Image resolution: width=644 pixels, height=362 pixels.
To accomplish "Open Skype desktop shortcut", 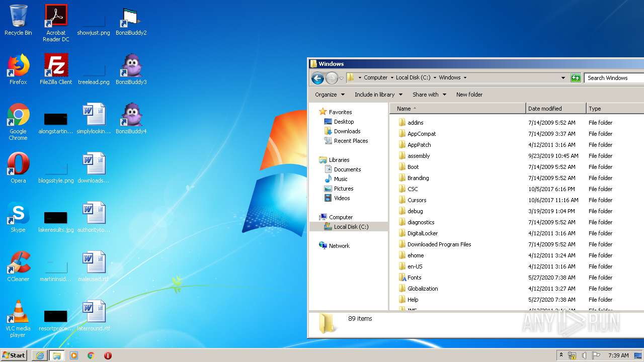I will click(18, 217).
